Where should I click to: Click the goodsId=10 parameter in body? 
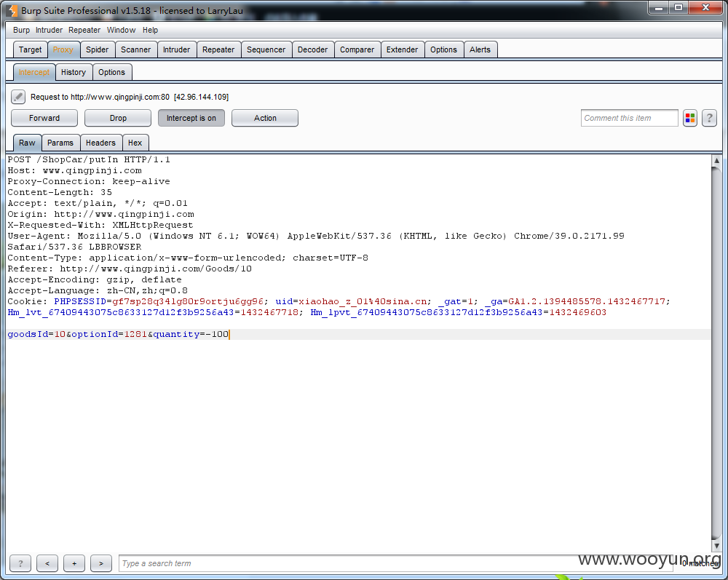(36, 334)
